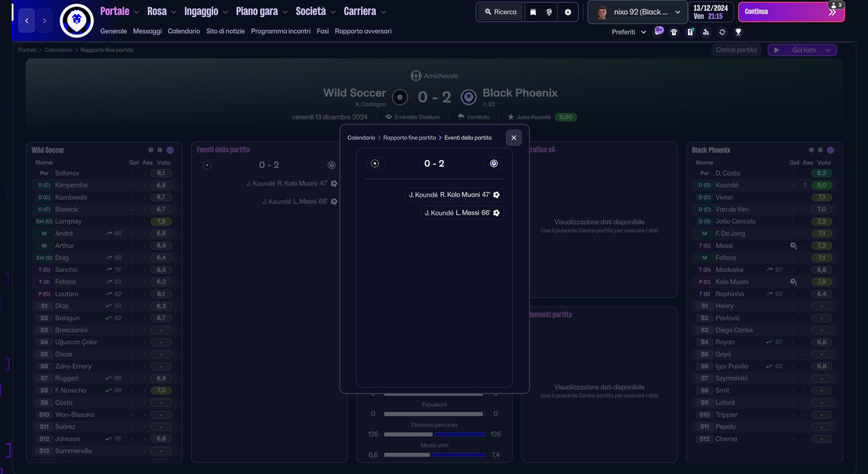Select the active purple view dot in Black Phoenix panel
Viewport: 868px width, 474px height.
pyautogui.click(x=830, y=150)
